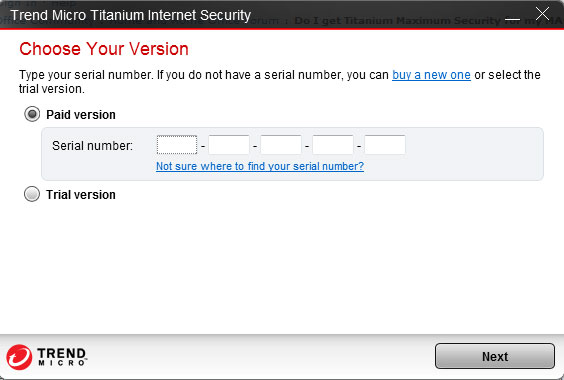This screenshot has width=564, height=380.
Task: Focus the second serial number box
Action: [x=229, y=145]
